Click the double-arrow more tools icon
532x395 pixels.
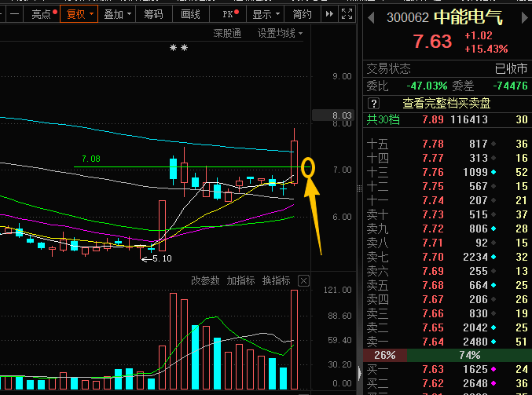tap(329, 14)
